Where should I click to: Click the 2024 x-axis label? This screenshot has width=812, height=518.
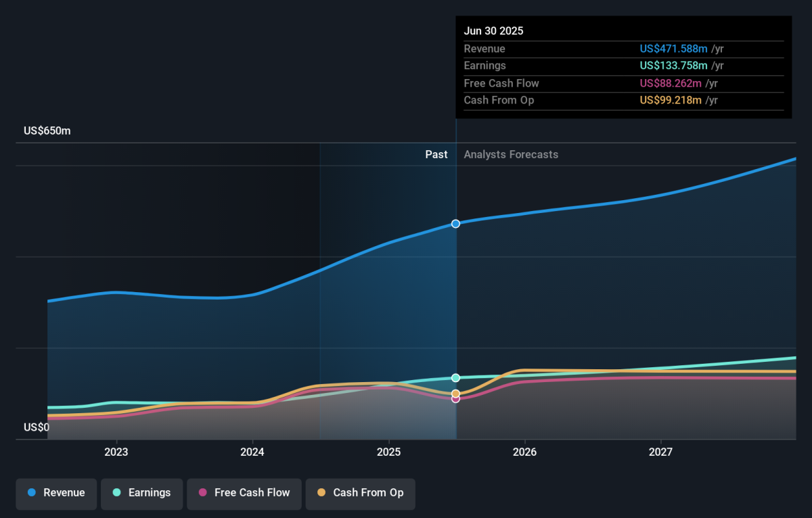coord(252,452)
